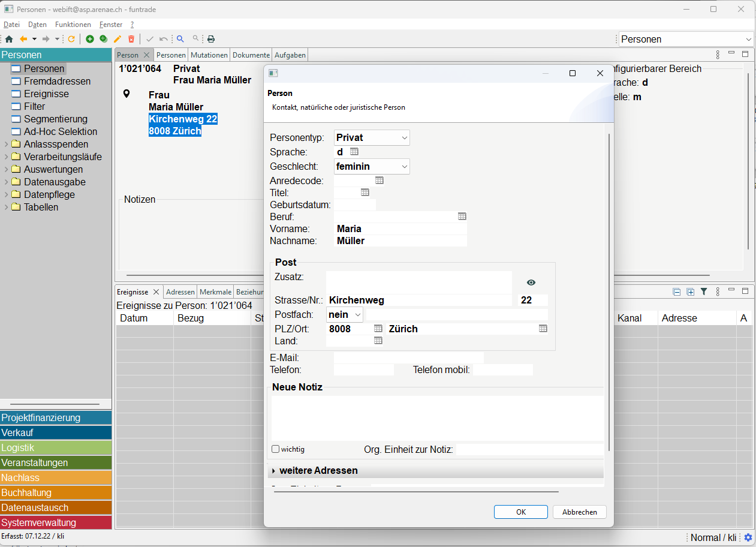Open the Funktionen menu
The image size is (756, 547).
tap(73, 25)
